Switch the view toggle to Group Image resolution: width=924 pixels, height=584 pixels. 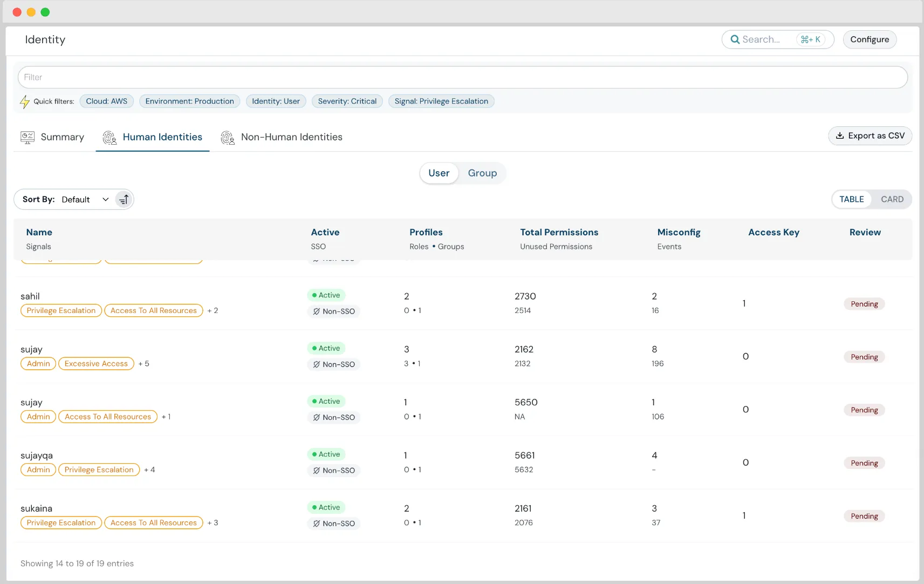(482, 173)
